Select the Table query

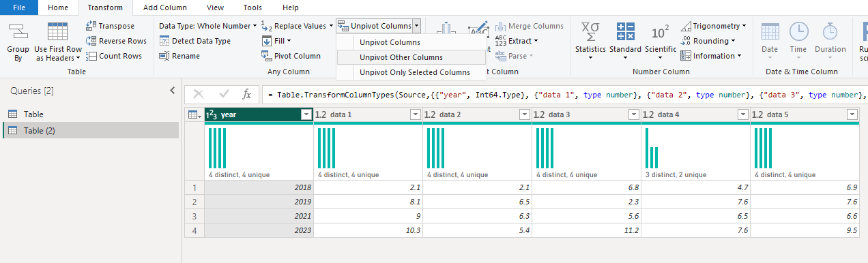[90, 114]
